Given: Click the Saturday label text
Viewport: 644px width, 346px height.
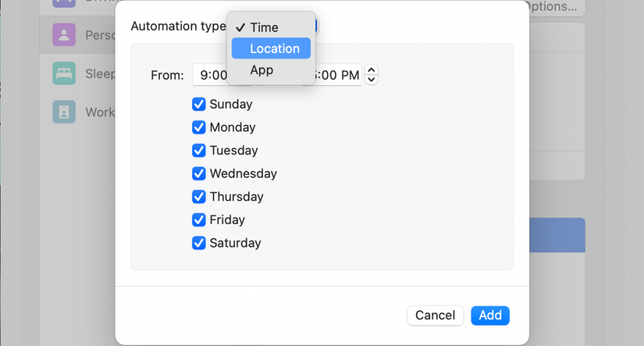Looking at the screenshot, I should [x=235, y=243].
